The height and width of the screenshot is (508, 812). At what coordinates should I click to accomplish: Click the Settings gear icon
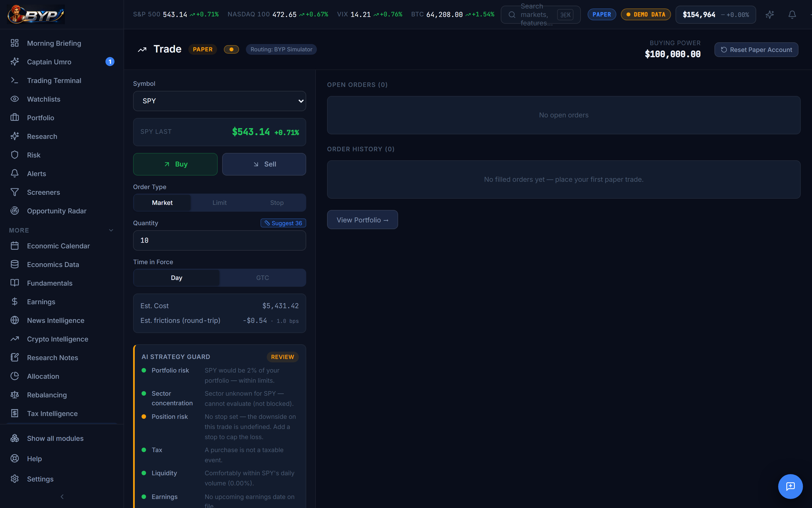point(14,479)
